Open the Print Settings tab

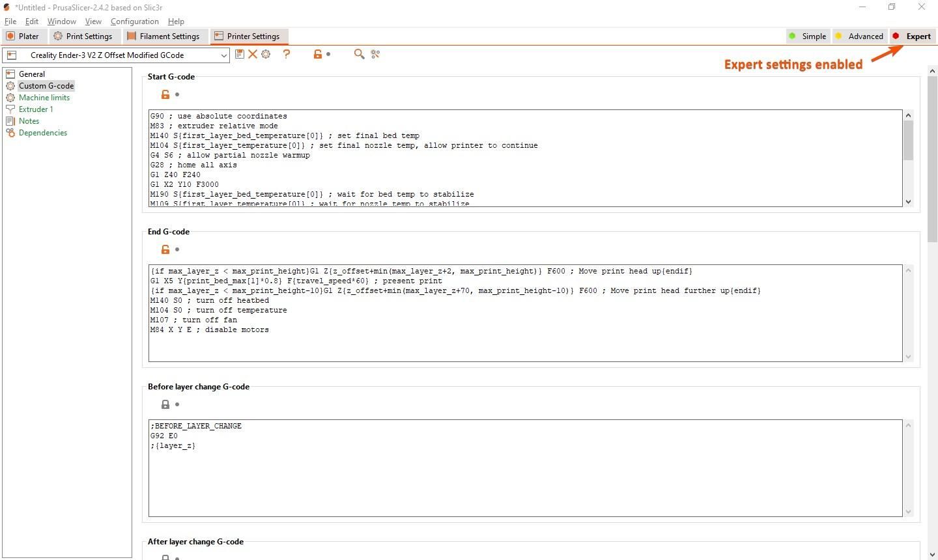(83, 36)
